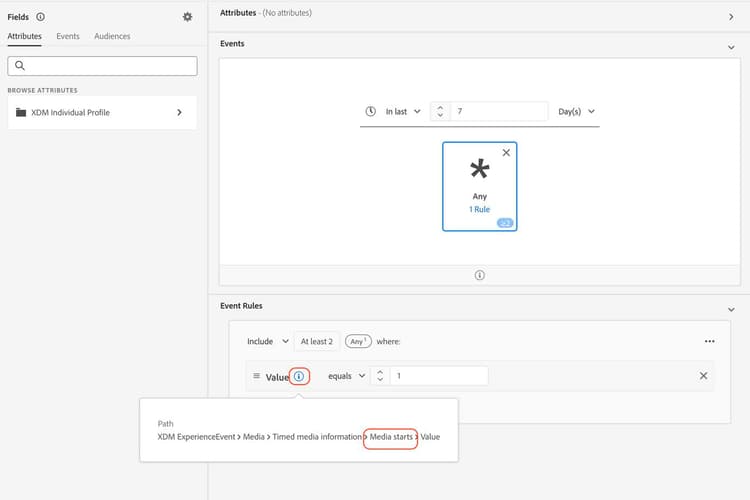Expand XDM Individual Profile chevron

[179, 112]
